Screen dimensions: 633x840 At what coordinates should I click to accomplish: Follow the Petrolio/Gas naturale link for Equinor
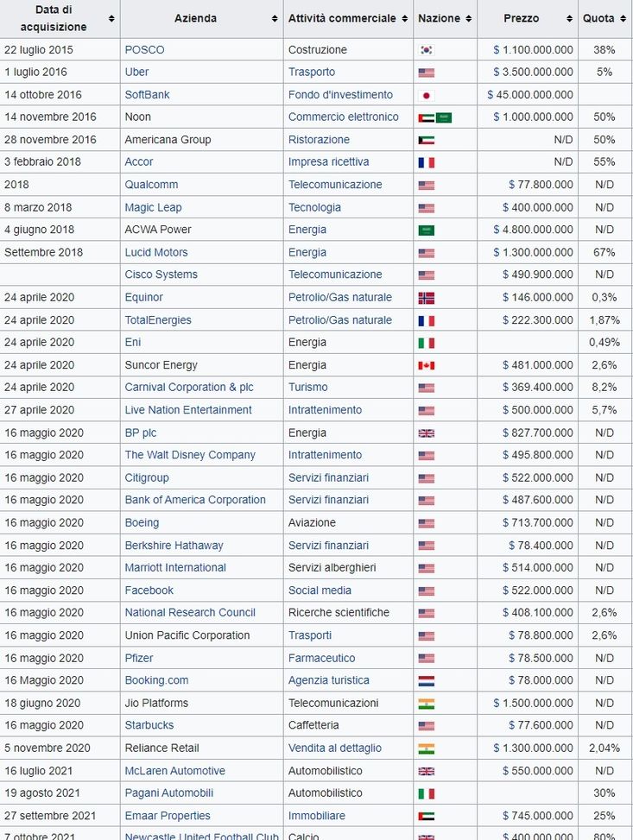[x=339, y=298]
